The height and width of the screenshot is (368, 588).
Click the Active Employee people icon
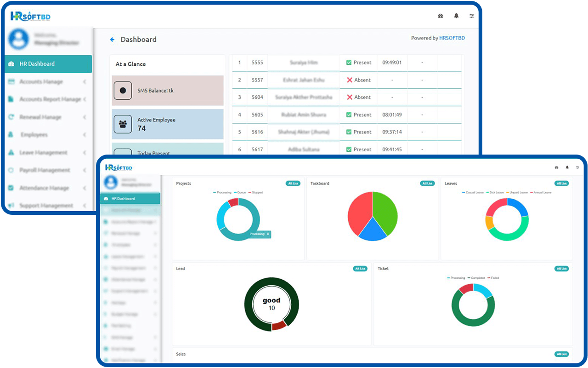coord(123,124)
